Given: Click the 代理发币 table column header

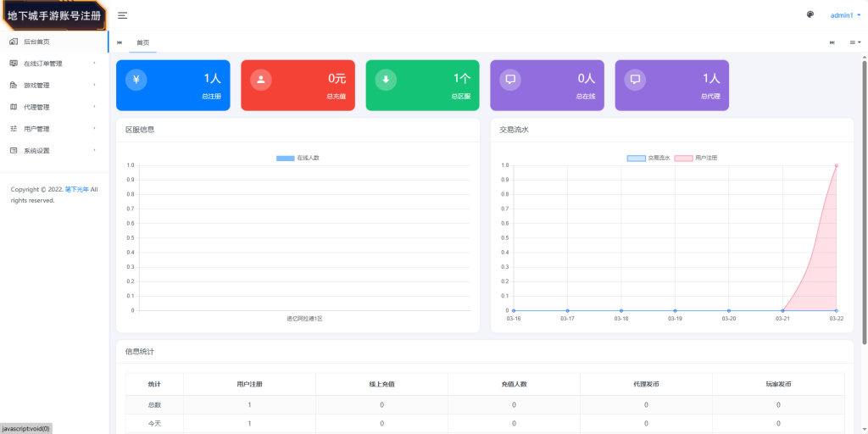Looking at the screenshot, I should 646,384.
